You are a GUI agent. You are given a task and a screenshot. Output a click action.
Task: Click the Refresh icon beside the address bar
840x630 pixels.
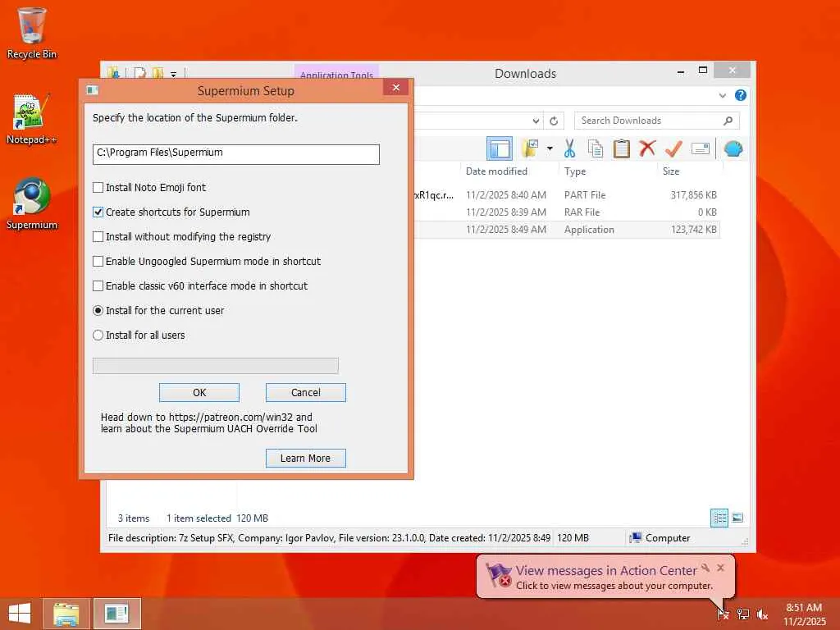[x=554, y=121]
